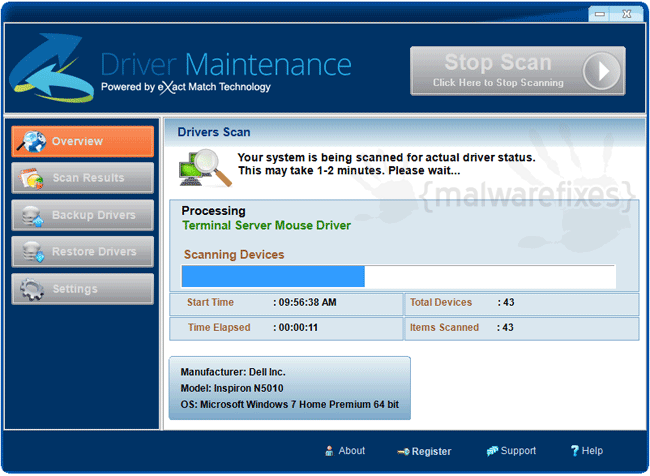Click the Scanning Devices progress bar
This screenshot has width=650, height=476.
coord(399,277)
